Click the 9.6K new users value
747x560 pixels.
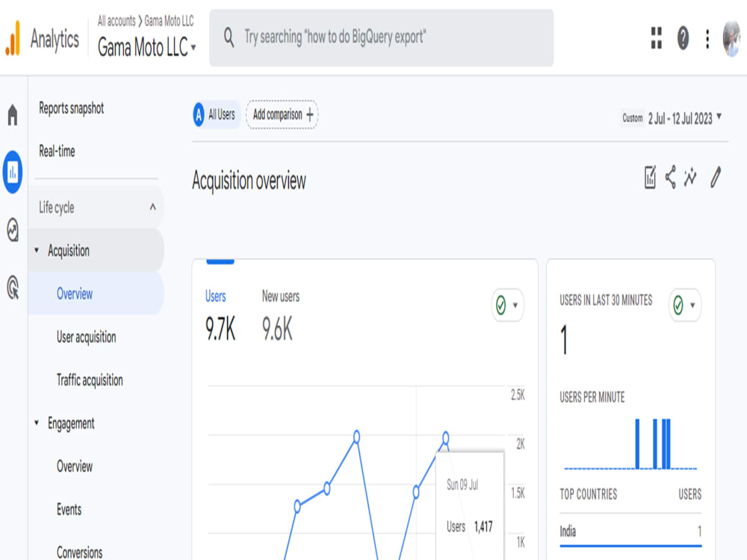(277, 329)
